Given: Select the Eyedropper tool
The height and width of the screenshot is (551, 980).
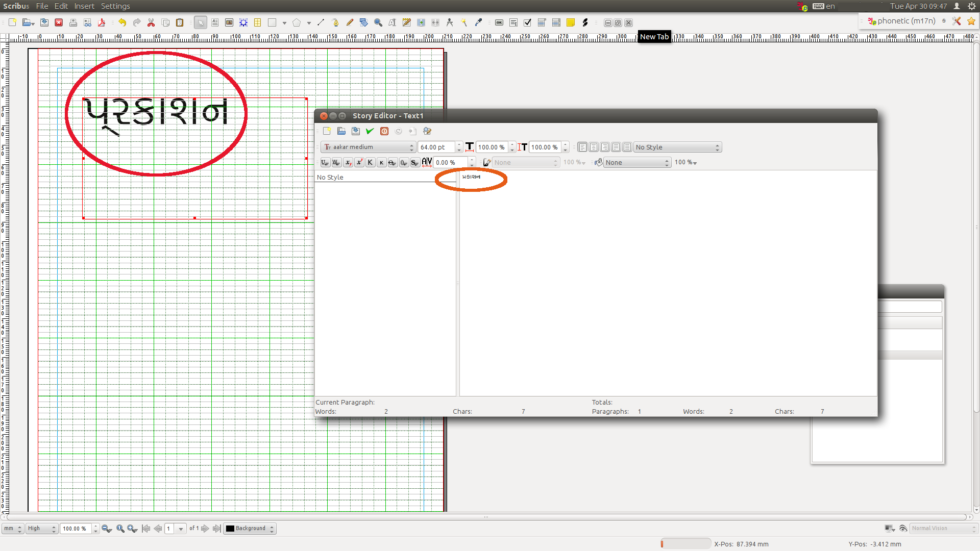Looking at the screenshot, I should point(478,22).
